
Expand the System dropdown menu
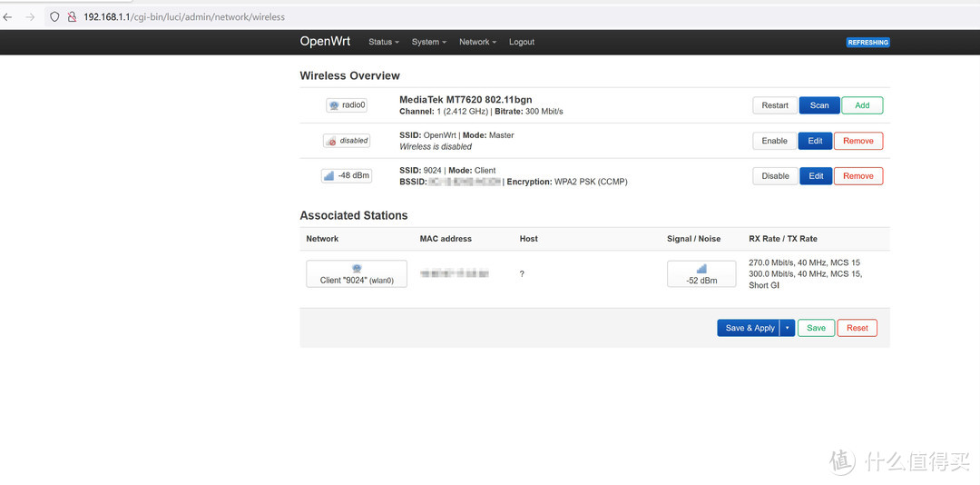(x=428, y=42)
